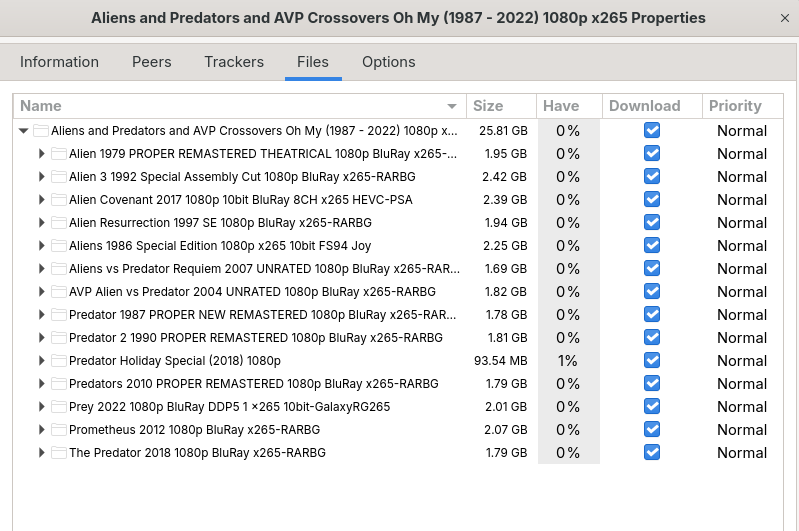Click the root torrent folder icon

(x=41, y=131)
